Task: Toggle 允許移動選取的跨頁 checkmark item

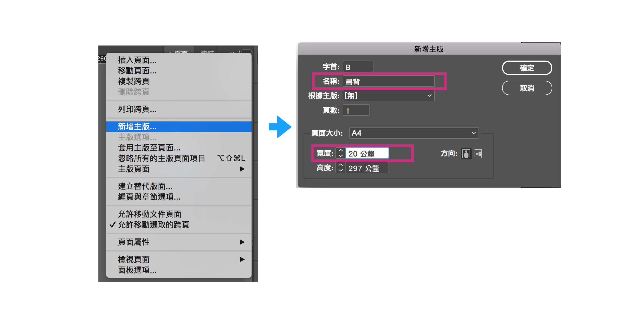Action: (153, 225)
